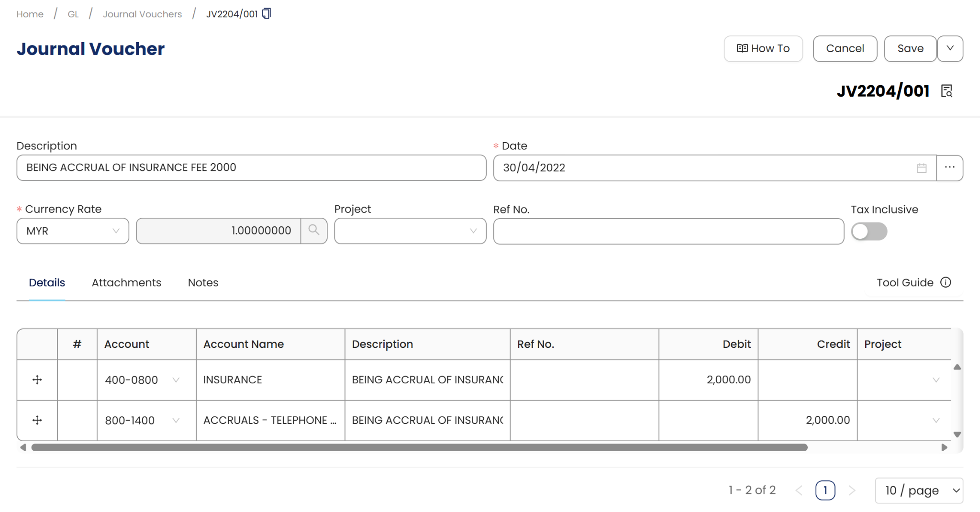Viewport: 980px width, 512px height.
Task: Expand the header Project dropdown
Action: tap(410, 231)
